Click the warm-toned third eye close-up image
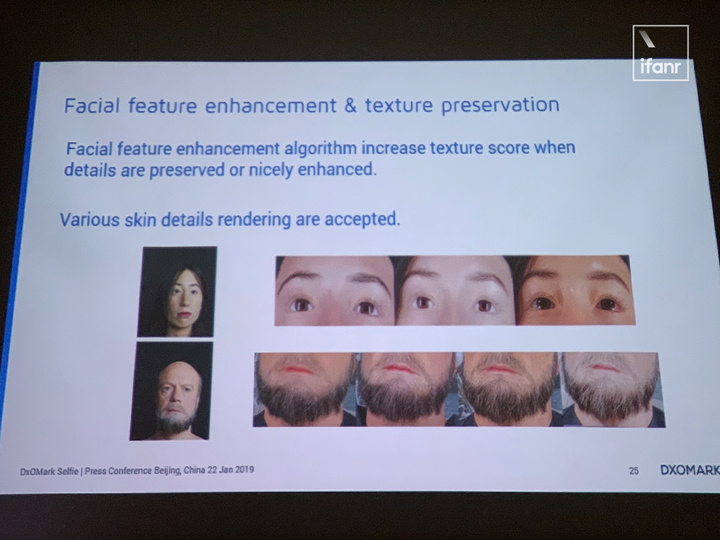 click(x=576, y=290)
